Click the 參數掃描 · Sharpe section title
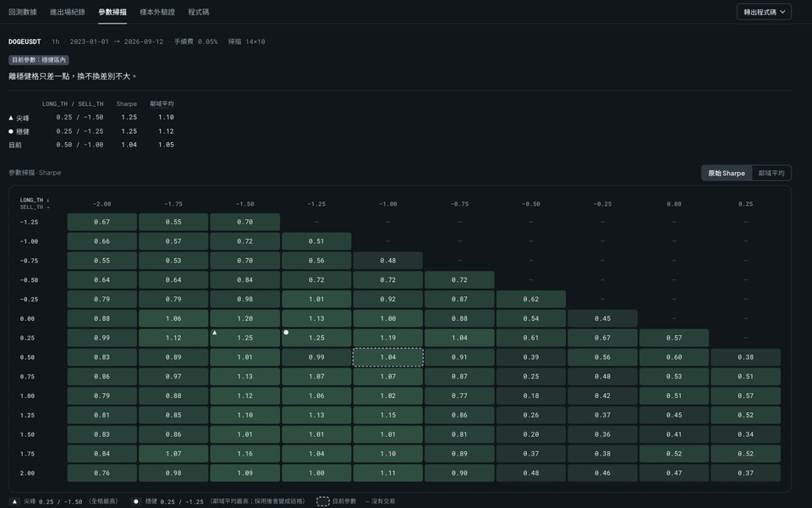812x508 pixels. pyautogui.click(x=35, y=173)
